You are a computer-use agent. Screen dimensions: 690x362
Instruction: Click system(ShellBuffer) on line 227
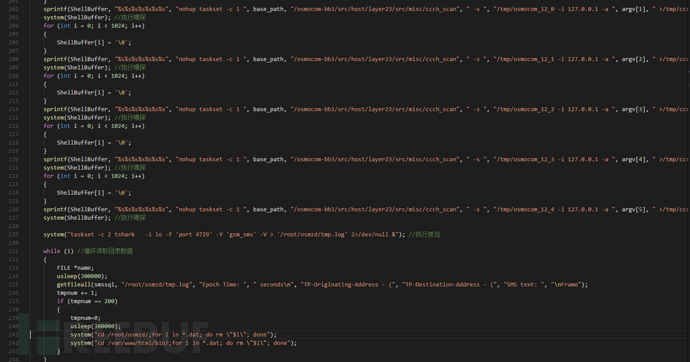pyautogui.click(x=77, y=218)
